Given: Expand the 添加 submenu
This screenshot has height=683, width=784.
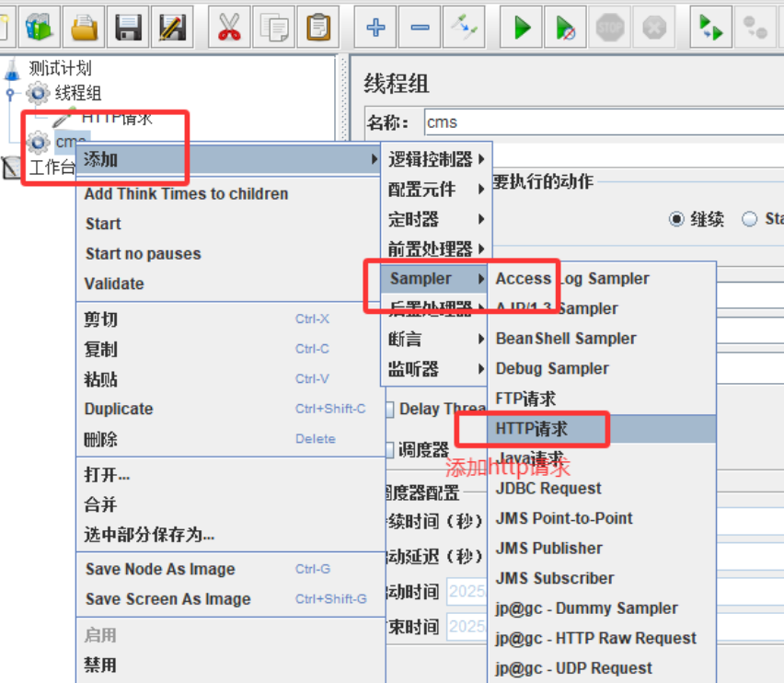Looking at the screenshot, I should 228,159.
